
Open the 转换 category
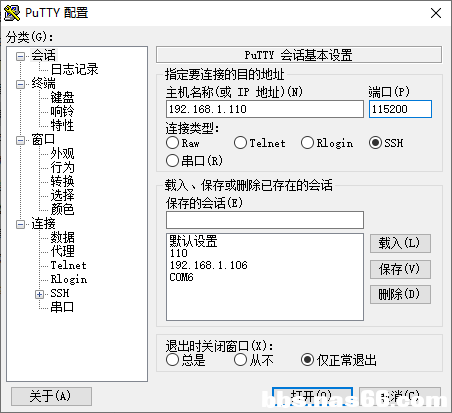62,181
